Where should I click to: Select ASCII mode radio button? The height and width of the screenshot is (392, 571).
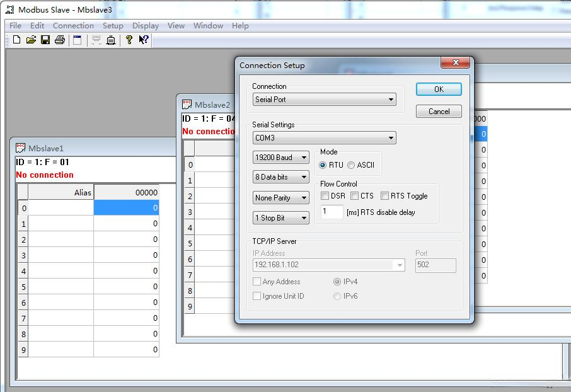pos(351,165)
